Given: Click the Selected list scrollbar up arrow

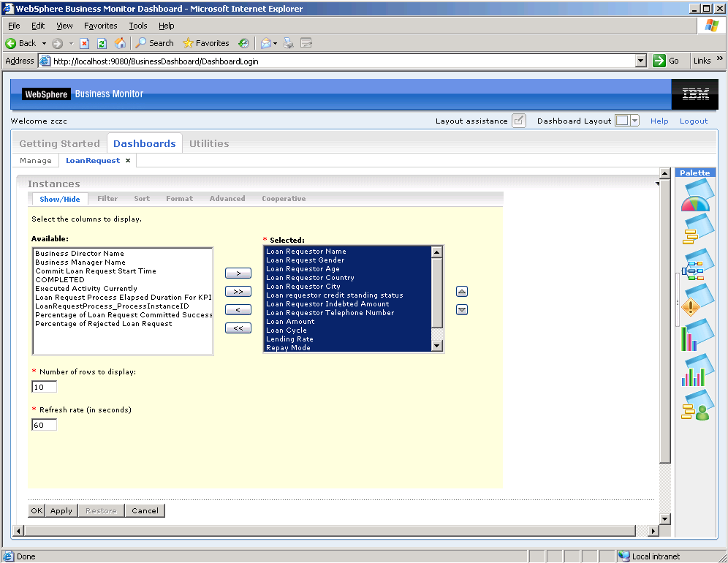Looking at the screenshot, I should click(x=436, y=252).
